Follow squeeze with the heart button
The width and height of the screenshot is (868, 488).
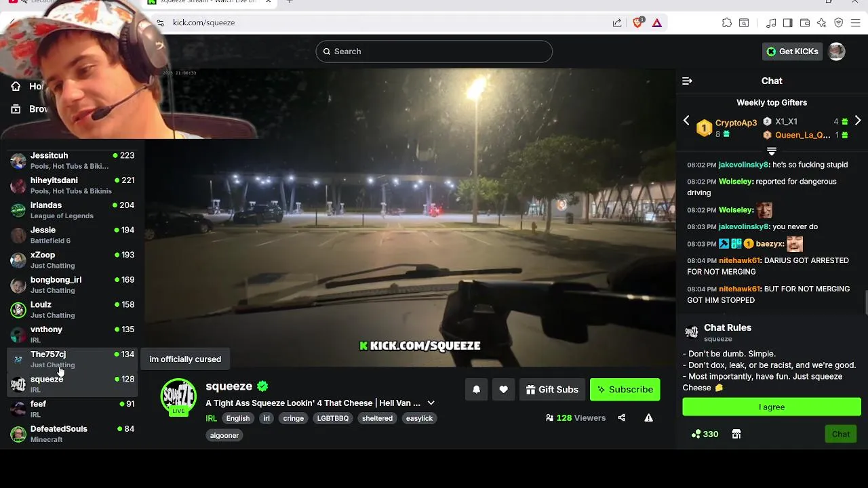pos(503,390)
